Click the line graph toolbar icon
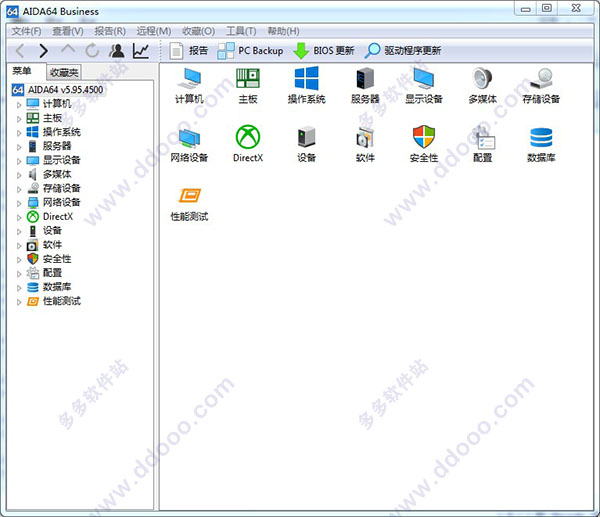Image resolution: width=600 pixels, height=517 pixels. pyautogui.click(x=141, y=51)
